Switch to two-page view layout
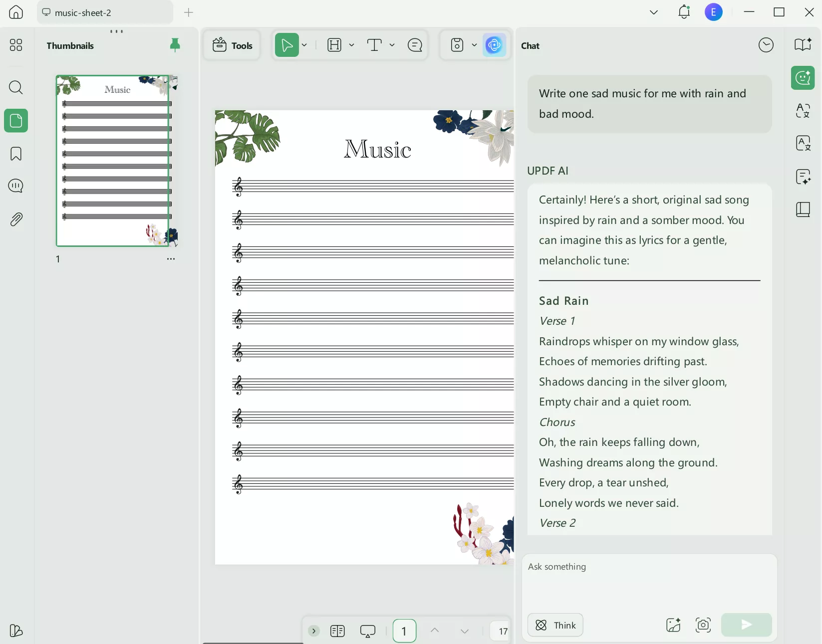Viewport: 822px width, 644px height. click(x=337, y=631)
